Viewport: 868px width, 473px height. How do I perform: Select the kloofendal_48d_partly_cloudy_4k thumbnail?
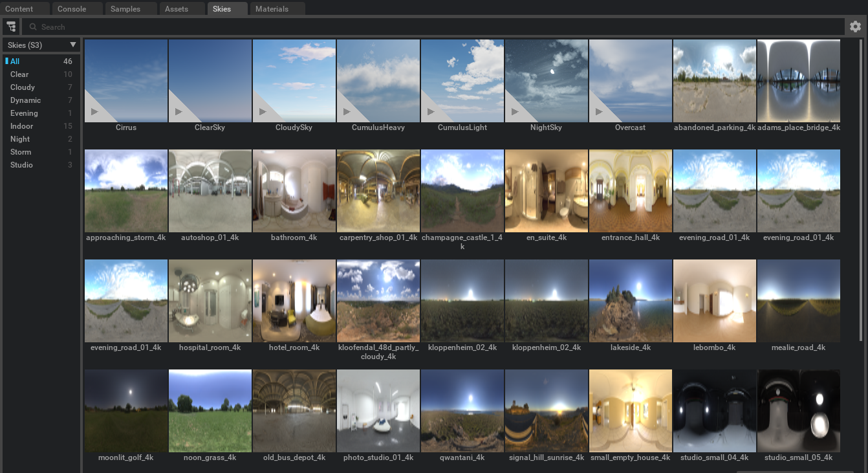[378, 301]
